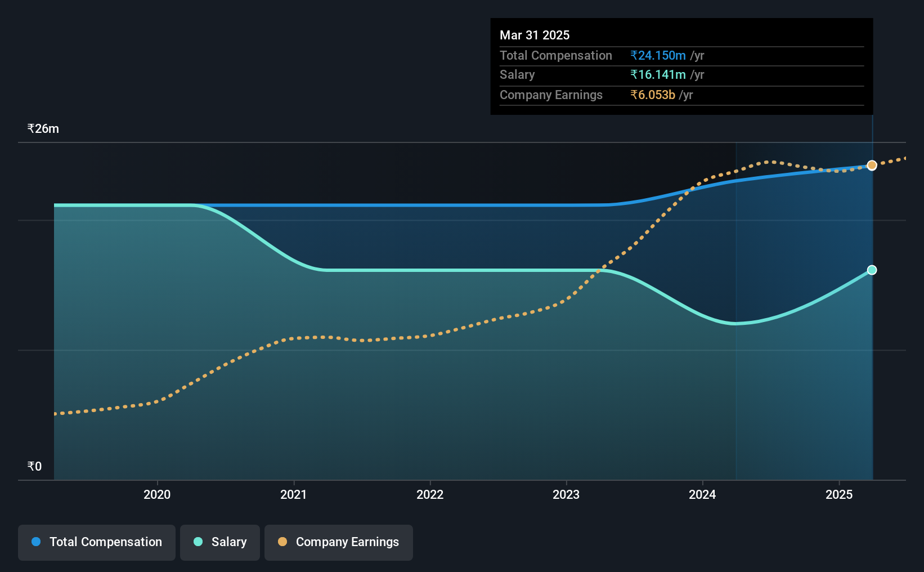Click the orange Company Earnings legend dot

pos(282,542)
